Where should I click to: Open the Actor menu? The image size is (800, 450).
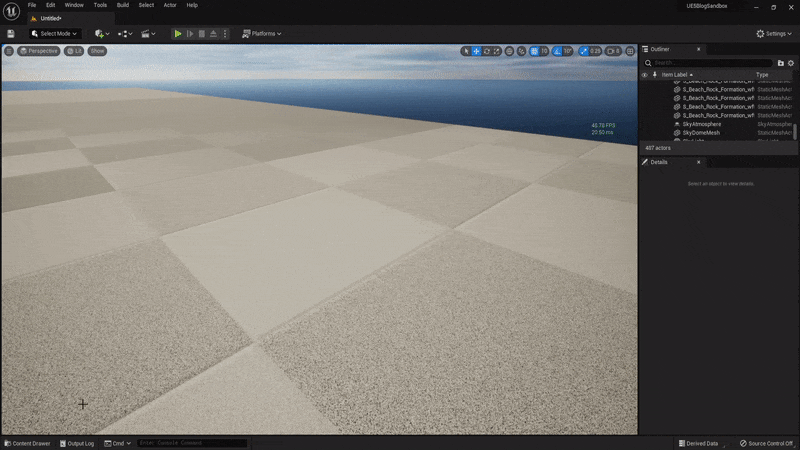pos(170,5)
